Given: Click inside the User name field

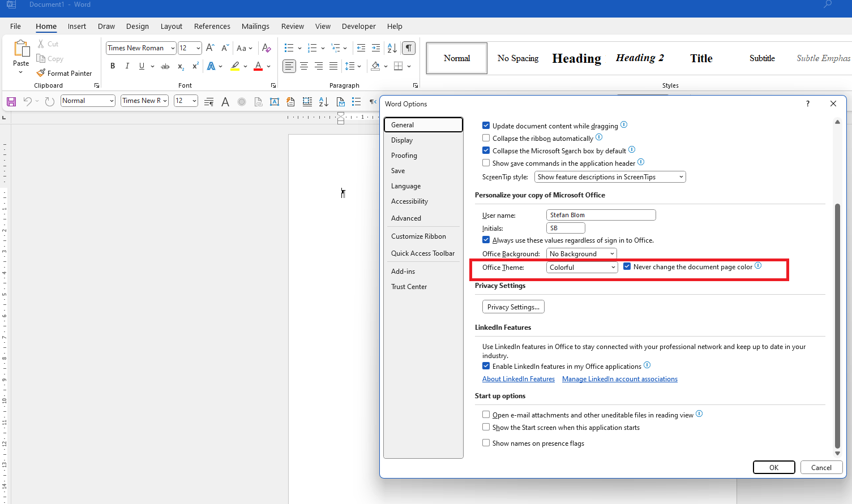Looking at the screenshot, I should pyautogui.click(x=600, y=215).
